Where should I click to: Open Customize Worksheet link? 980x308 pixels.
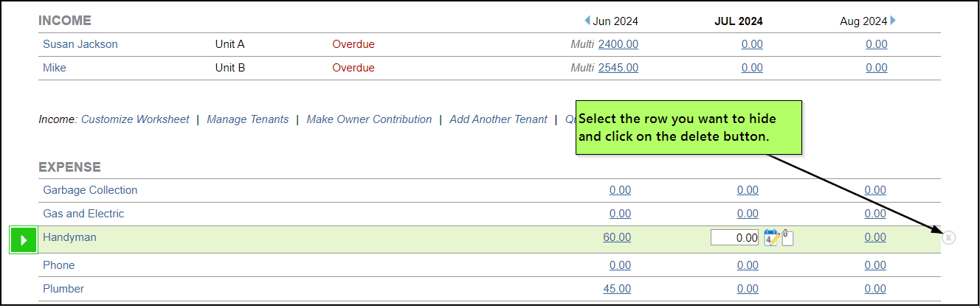[x=135, y=119]
